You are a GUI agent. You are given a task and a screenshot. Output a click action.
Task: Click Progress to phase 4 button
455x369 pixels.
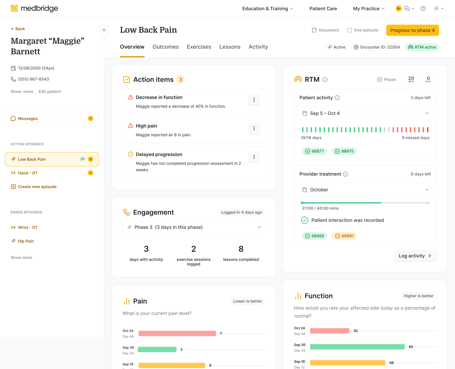click(412, 30)
